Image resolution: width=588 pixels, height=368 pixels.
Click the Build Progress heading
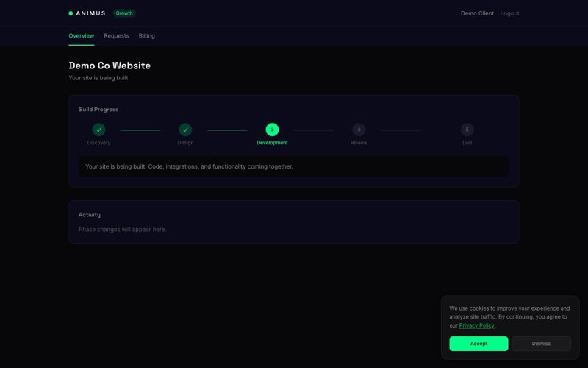(x=98, y=109)
